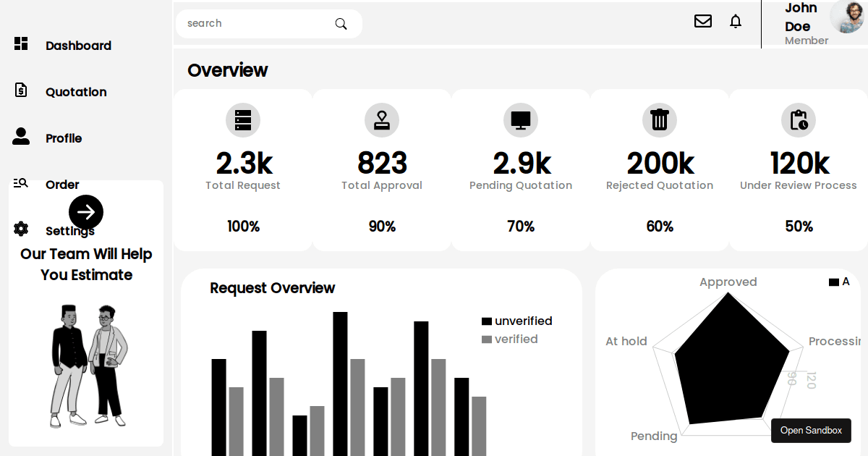868x456 pixels.
Task: Toggle the unverified series in the legend
Action: click(516, 321)
